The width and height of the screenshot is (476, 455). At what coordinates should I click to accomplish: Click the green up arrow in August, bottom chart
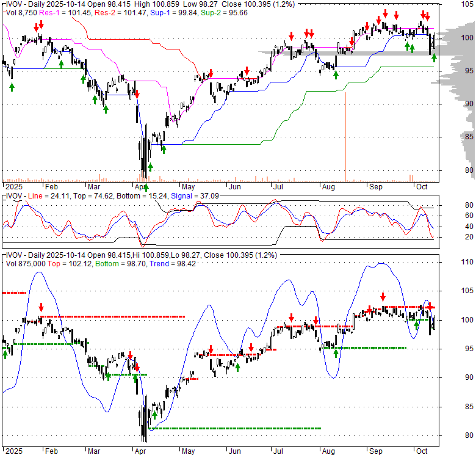click(x=336, y=354)
